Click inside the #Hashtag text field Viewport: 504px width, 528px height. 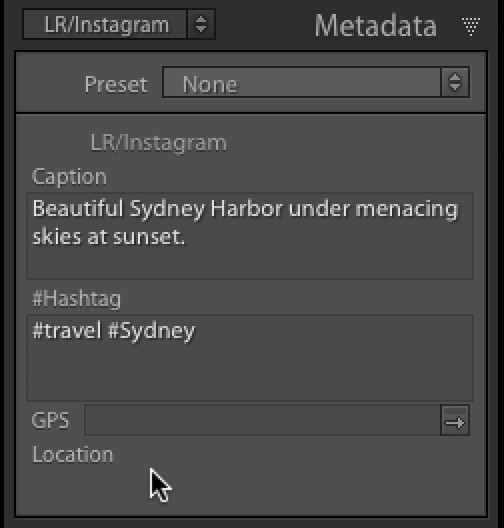pyautogui.click(x=250, y=358)
